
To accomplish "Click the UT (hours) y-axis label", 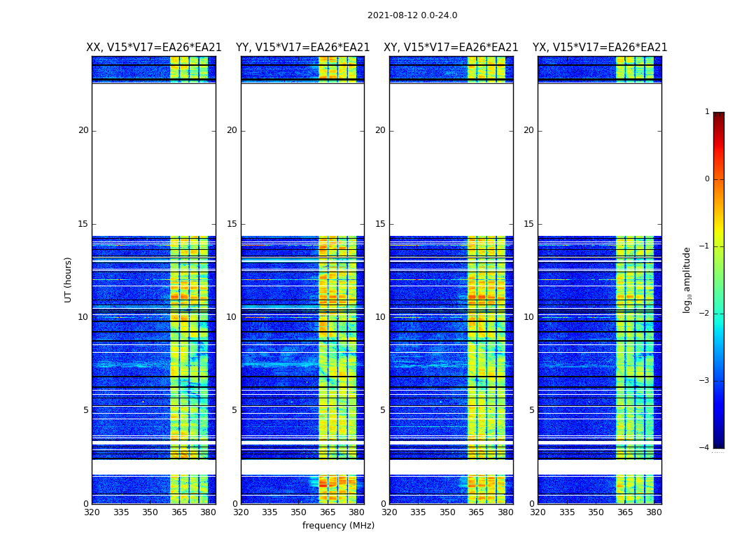I will [69, 279].
